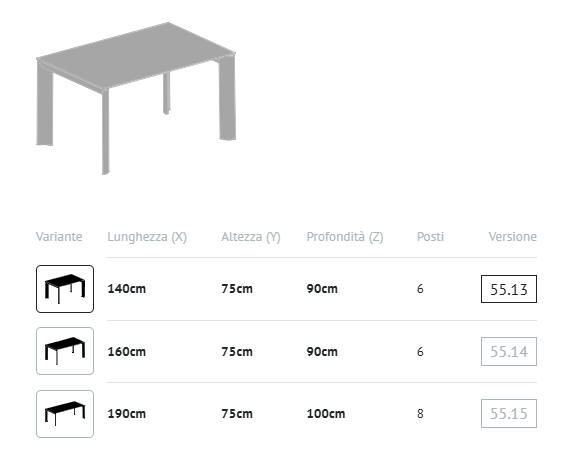Click the Altezza (Y) column header
Image resolution: width=582 pixels, height=461 pixels.
pos(251,237)
